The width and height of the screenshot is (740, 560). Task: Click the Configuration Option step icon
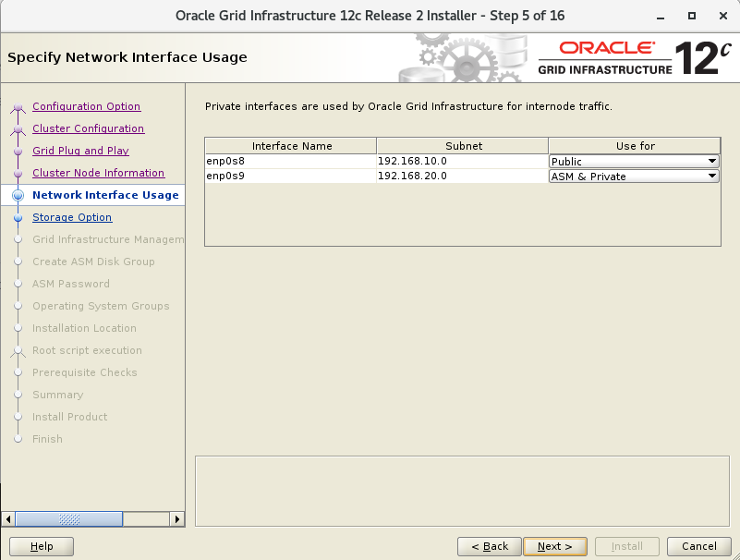click(17, 107)
